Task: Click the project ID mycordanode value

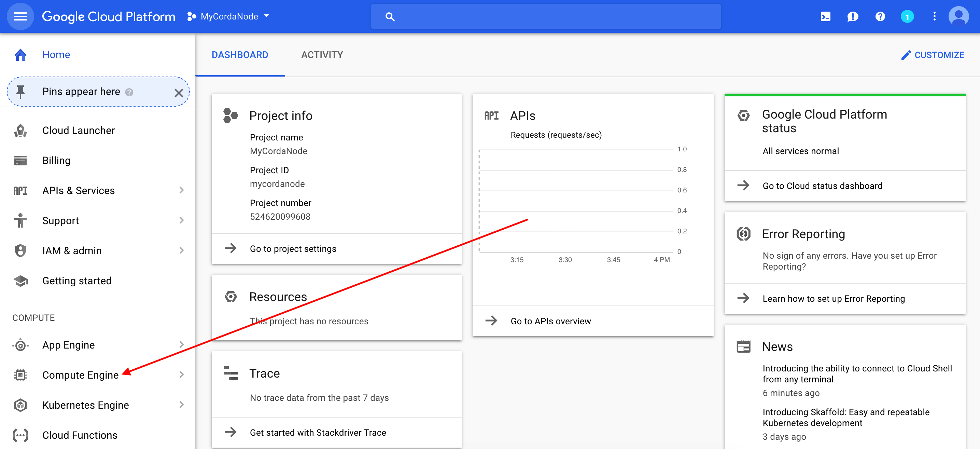Action: pos(277,184)
